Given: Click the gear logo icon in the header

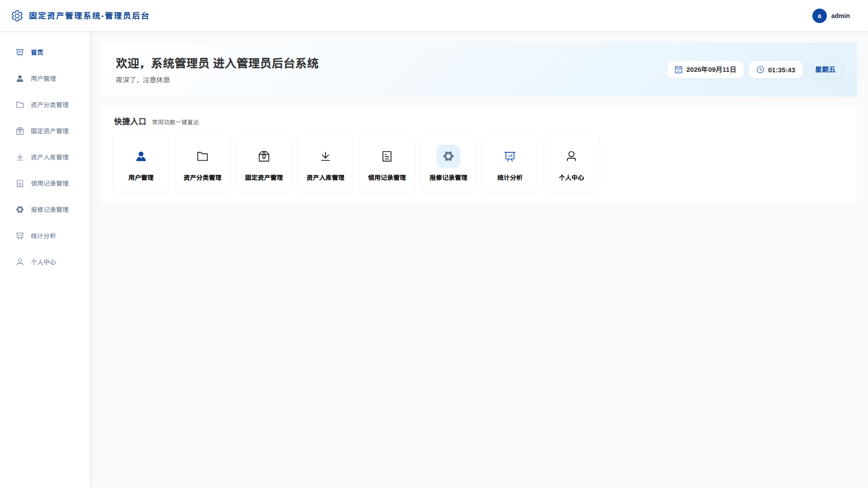Looking at the screenshot, I should pyautogui.click(x=17, y=16).
